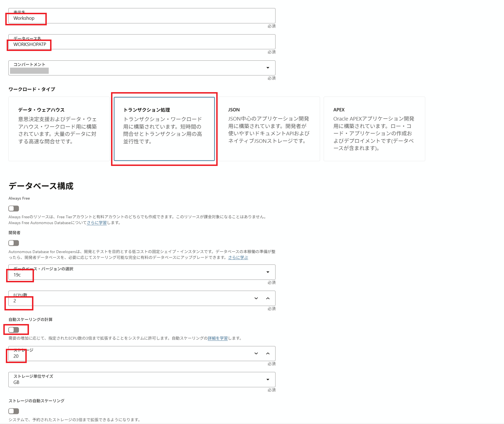
Task: Expand the データベース・バージョンの選択 dropdown
Action: point(267,272)
